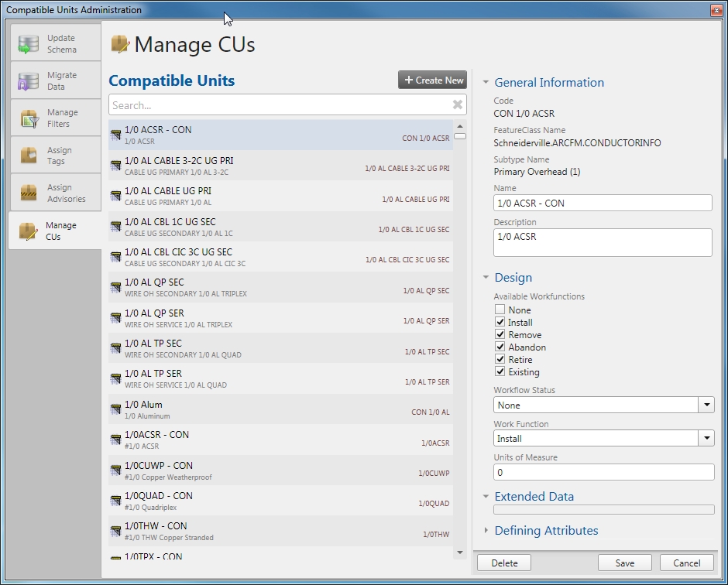Click the Extended Data progress bar
Screen dimensions: 728x585
coord(603,509)
